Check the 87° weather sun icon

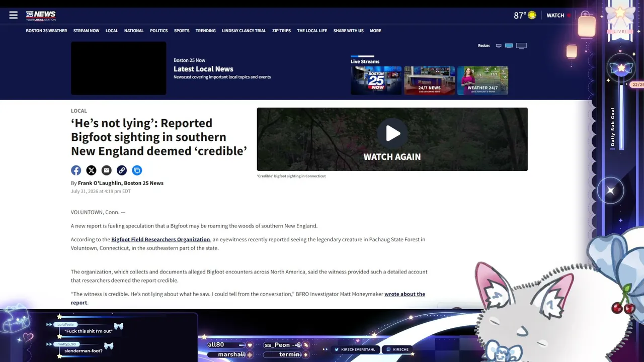click(532, 15)
